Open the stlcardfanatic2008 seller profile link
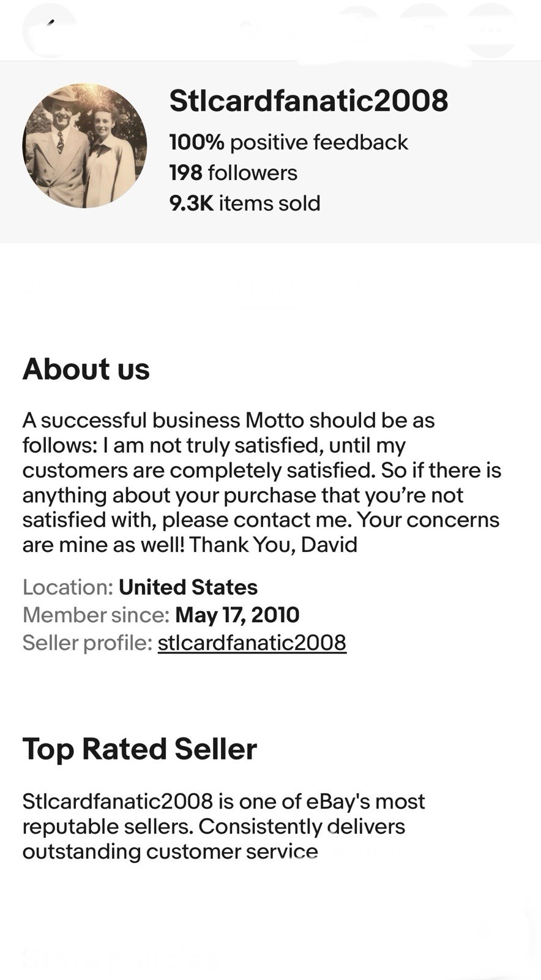 pos(252,643)
